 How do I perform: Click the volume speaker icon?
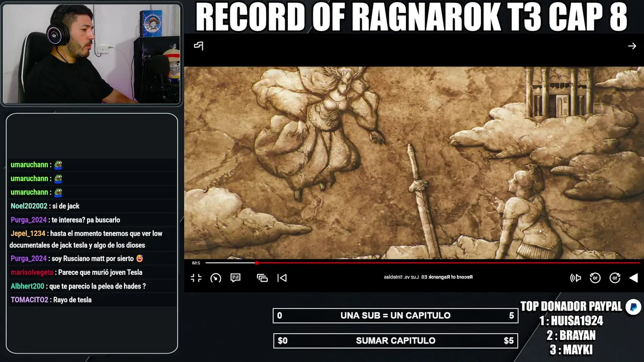coord(576,278)
